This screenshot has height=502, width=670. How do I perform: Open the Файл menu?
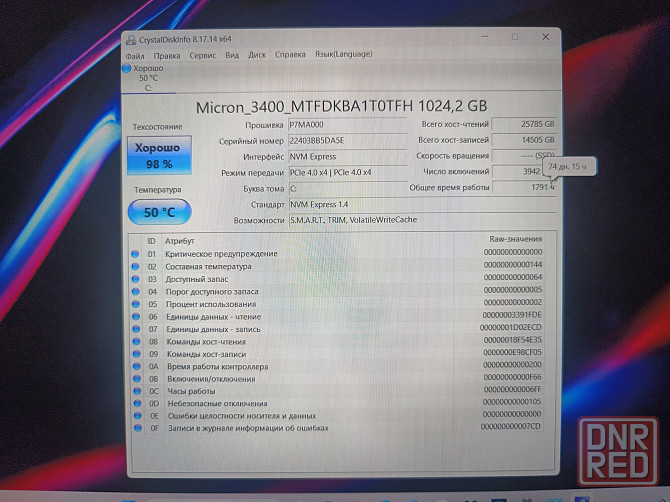point(135,56)
